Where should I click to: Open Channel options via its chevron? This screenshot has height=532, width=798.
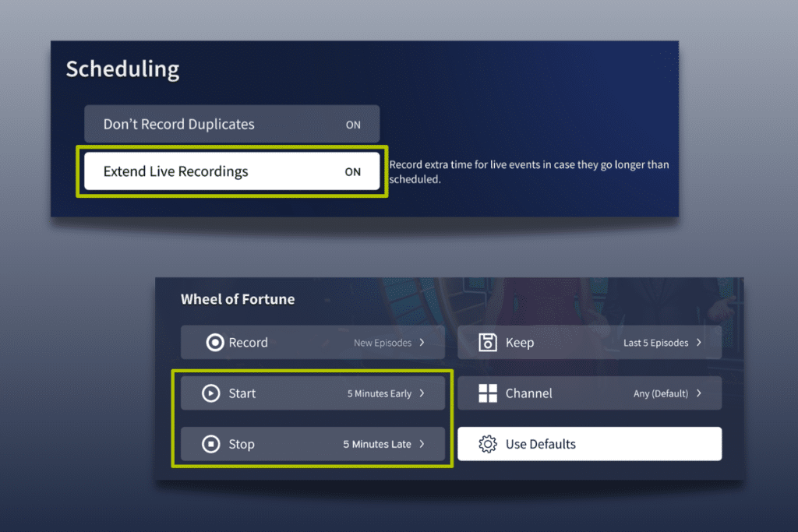click(698, 393)
